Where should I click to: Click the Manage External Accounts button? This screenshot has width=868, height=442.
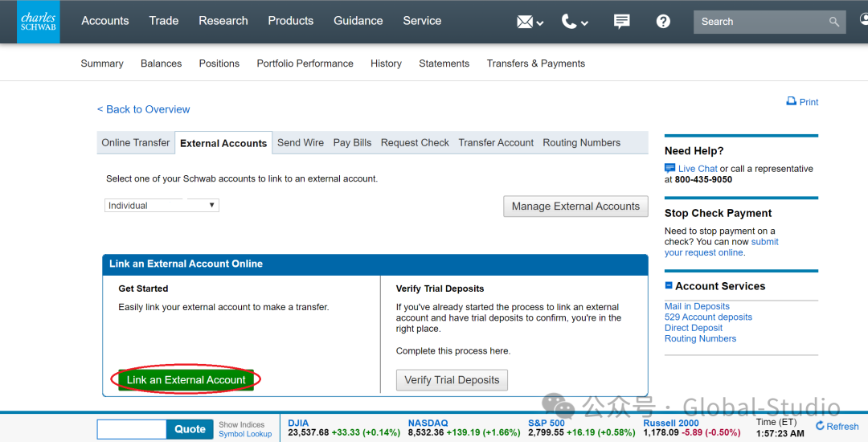coord(575,207)
